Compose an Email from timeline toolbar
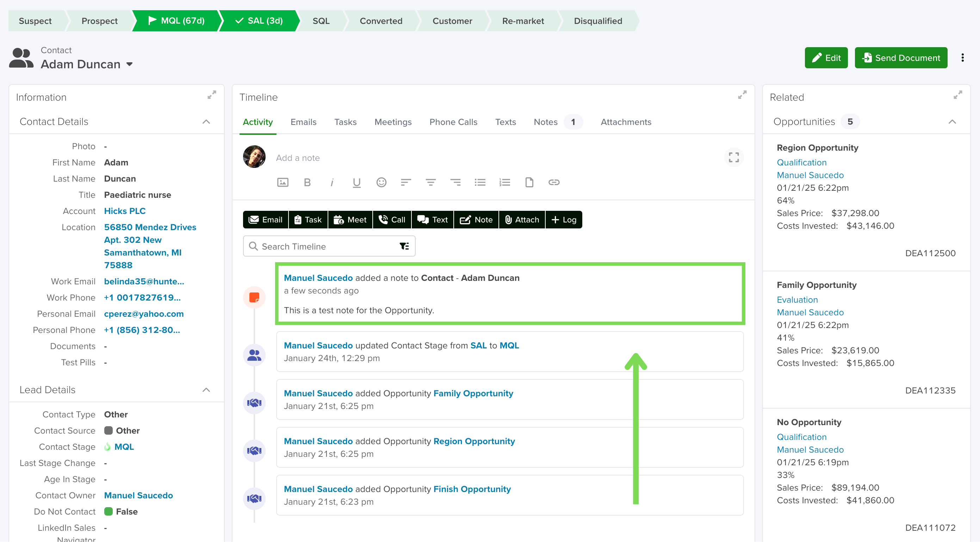Image resolution: width=980 pixels, height=542 pixels. click(x=266, y=220)
